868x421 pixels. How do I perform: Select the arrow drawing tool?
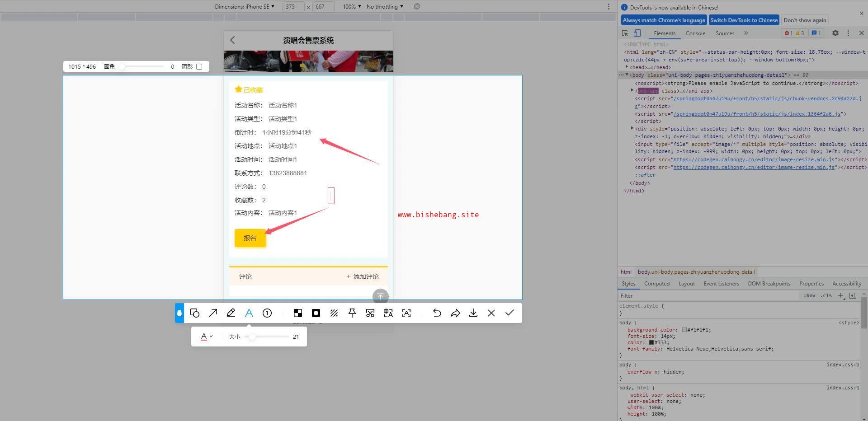click(213, 313)
